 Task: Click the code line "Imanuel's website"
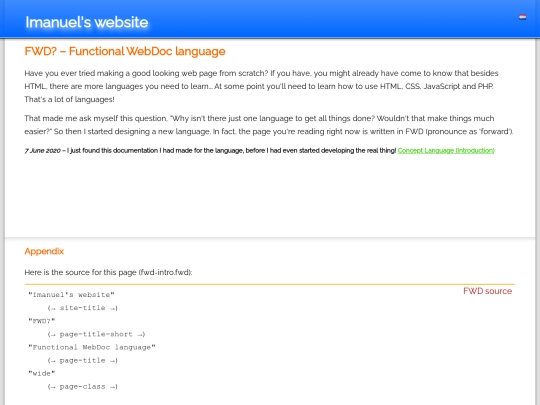point(71,295)
